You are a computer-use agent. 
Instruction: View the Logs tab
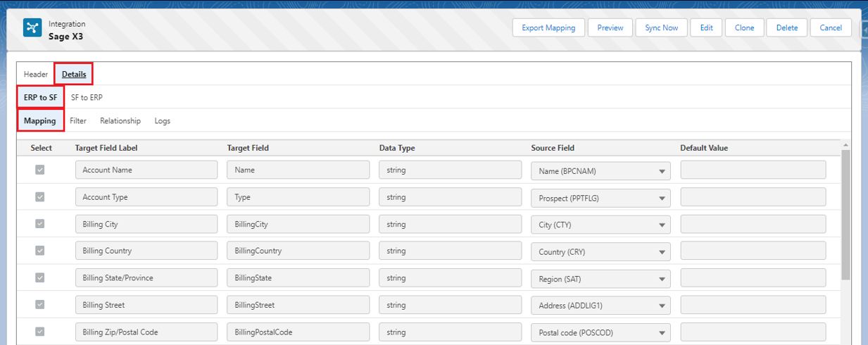(163, 121)
